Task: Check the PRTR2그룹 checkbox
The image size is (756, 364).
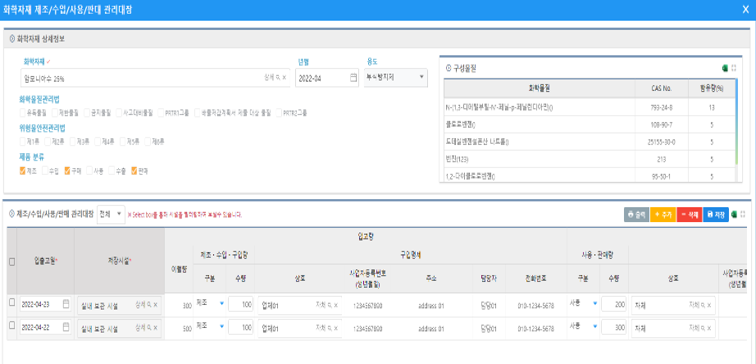Action: (279, 113)
